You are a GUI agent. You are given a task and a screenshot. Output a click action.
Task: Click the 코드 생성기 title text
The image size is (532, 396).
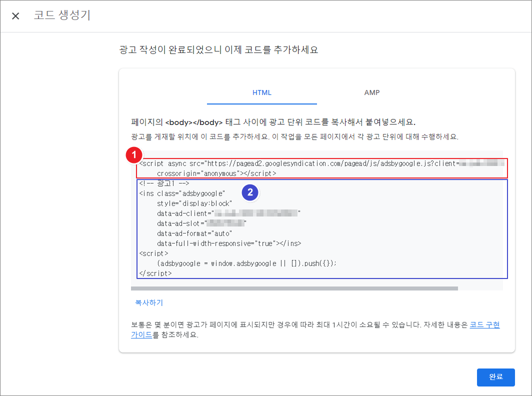click(62, 15)
